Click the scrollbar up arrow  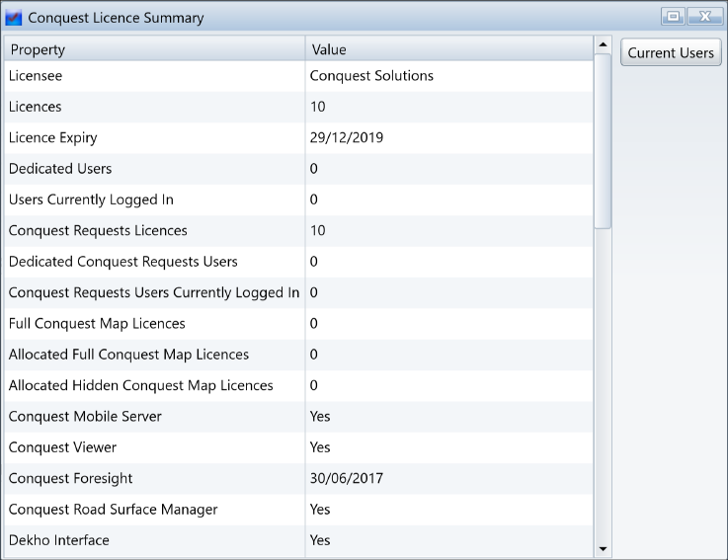pos(603,44)
